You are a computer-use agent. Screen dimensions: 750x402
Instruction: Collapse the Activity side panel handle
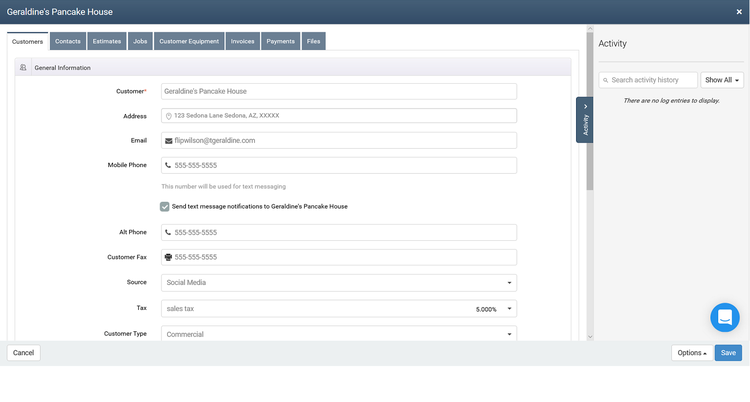(x=585, y=120)
